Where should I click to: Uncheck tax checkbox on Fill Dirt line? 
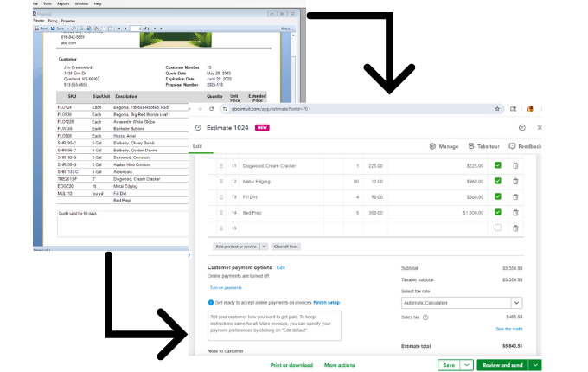pos(497,196)
